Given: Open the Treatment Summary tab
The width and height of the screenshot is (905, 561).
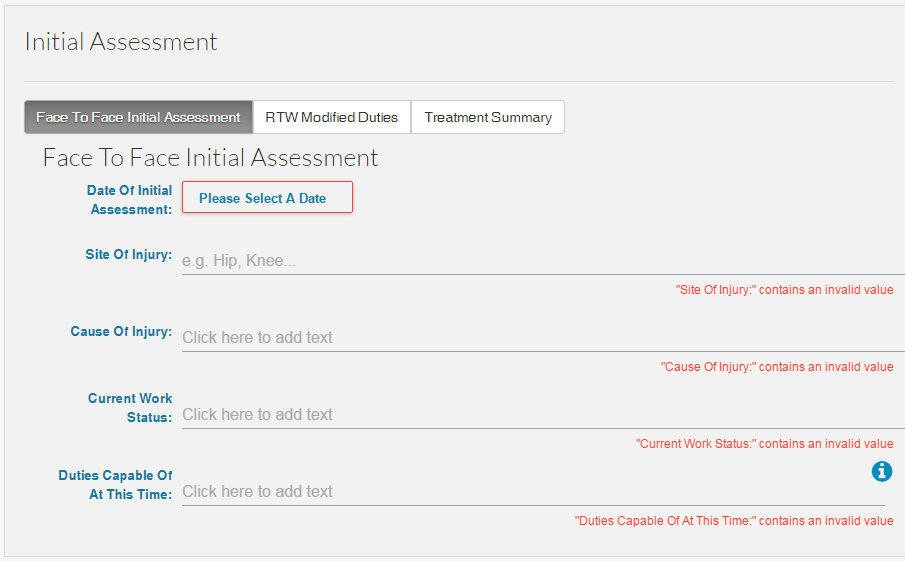Looking at the screenshot, I should [x=488, y=117].
